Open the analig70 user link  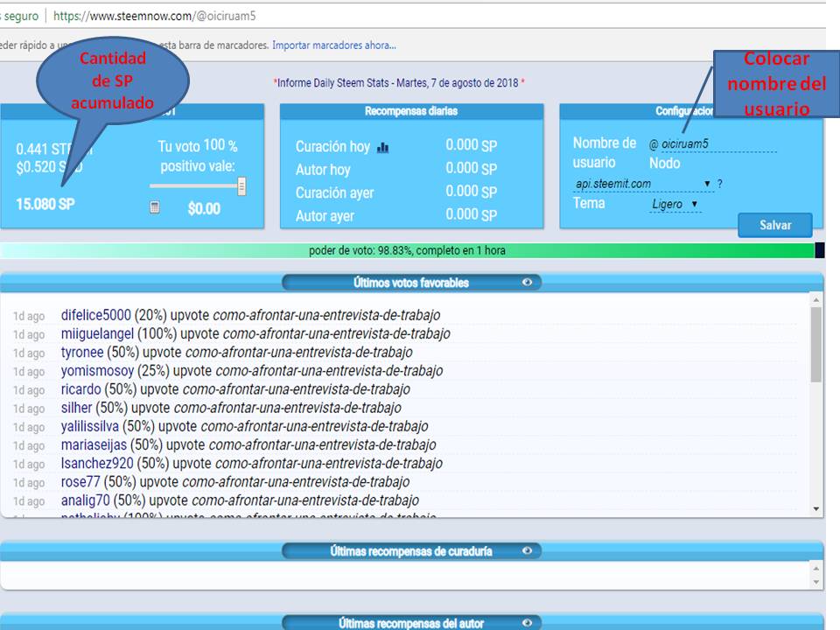(85, 500)
